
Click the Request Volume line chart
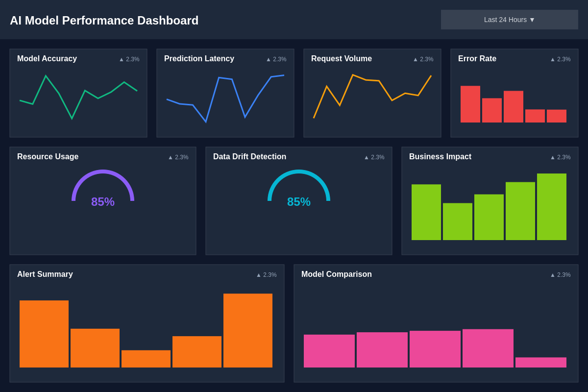click(372, 97)
